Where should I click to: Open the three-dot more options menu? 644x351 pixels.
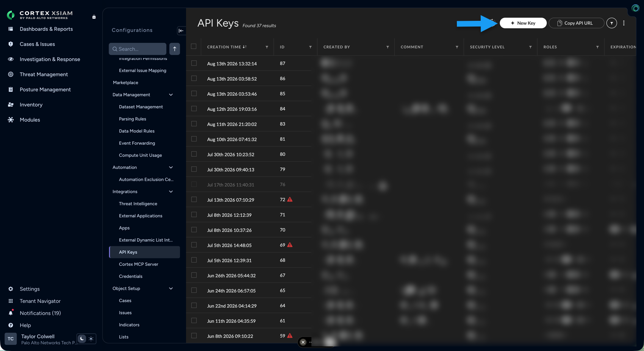point(624,23)
